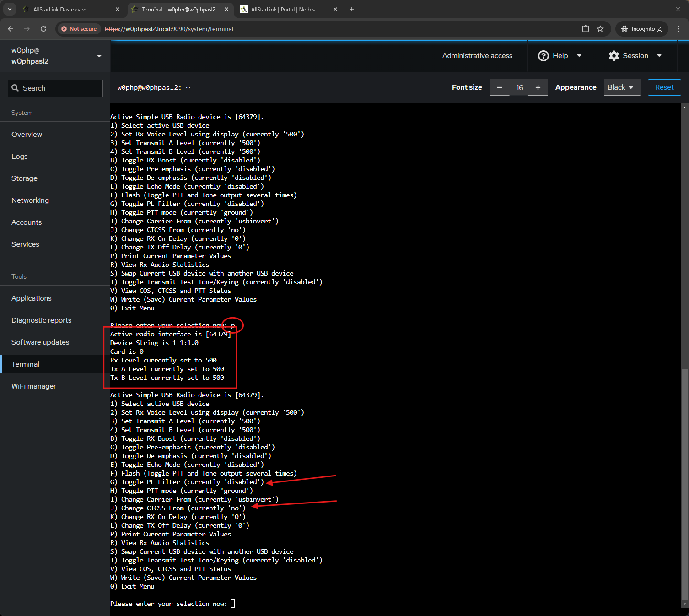
Task: Decrease terminal font size with minus
Action: click(500, 87)
